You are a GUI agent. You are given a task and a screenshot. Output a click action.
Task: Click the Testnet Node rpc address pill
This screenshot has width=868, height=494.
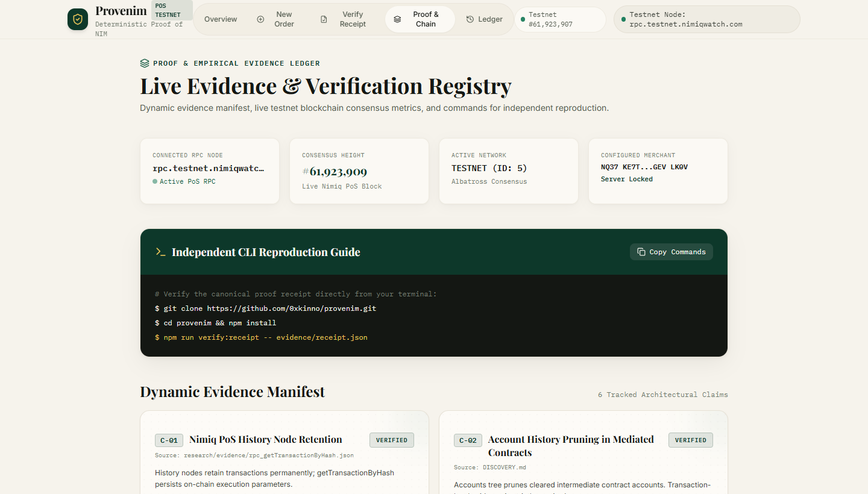(x=707, y=19)
